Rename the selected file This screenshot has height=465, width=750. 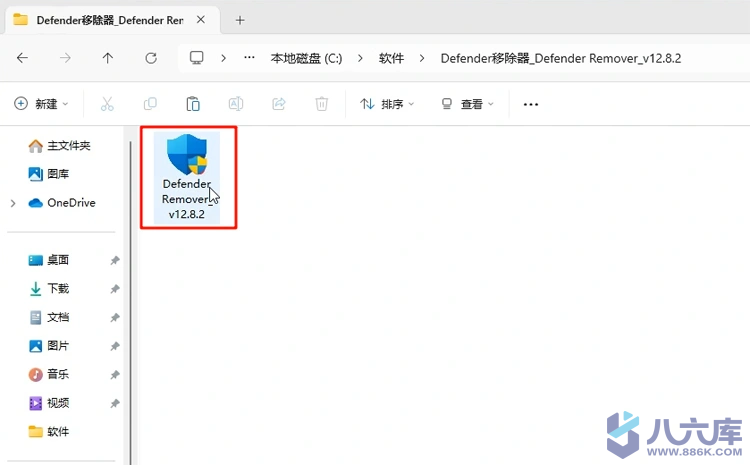click(236, 104)
